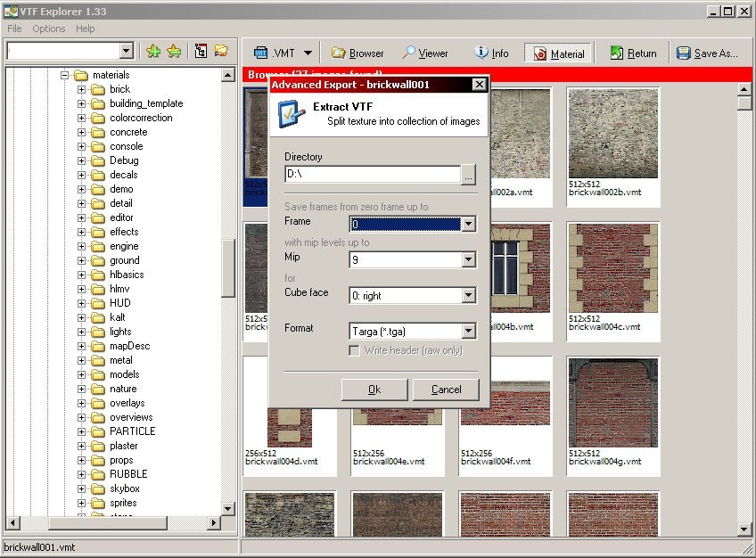
Task: Show the Info panel
Action: (492, 53)
